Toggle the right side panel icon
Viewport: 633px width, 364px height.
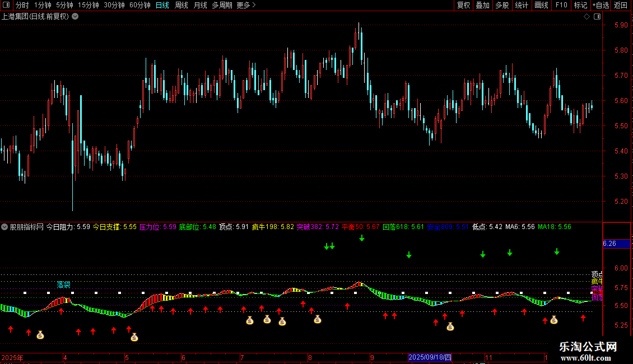tap(597, 17)
